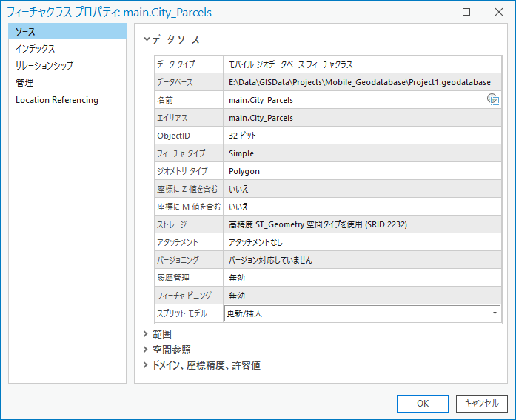Click the OK button
Image resolution: width=516 pixels, height=420 pixels.
[x=422, y=404]
